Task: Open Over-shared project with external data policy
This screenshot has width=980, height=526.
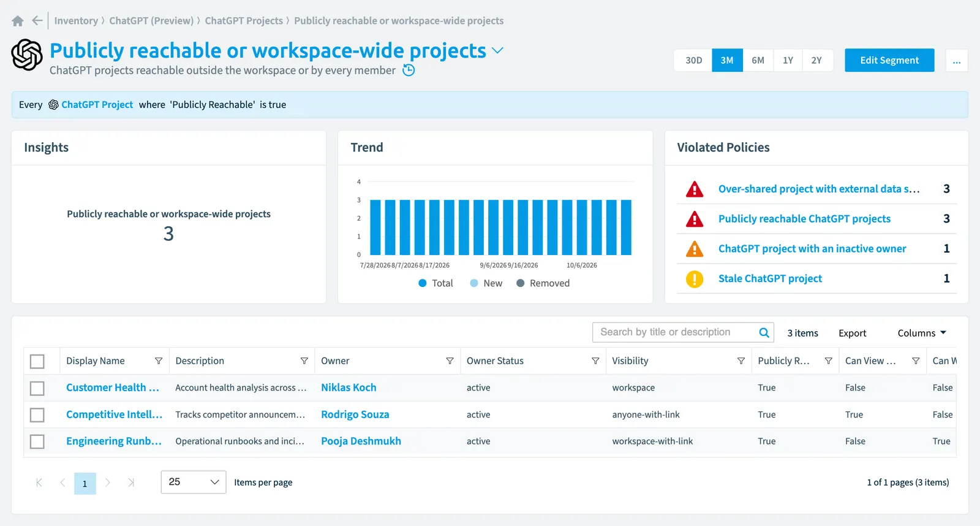Action: pos(819,189)
